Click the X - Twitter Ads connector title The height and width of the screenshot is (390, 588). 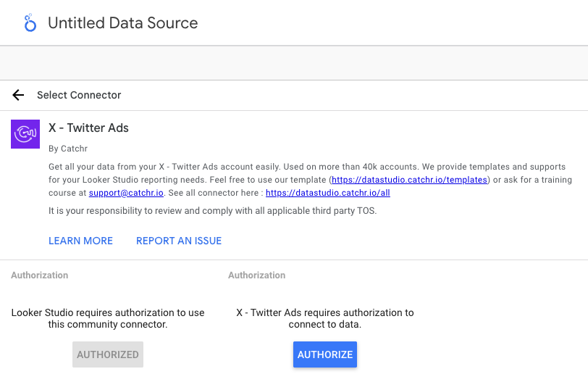pos(88,128)
